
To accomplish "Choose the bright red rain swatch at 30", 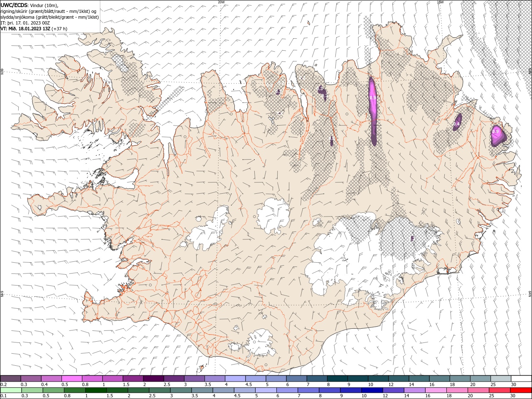I will click(x=521, y=390).
